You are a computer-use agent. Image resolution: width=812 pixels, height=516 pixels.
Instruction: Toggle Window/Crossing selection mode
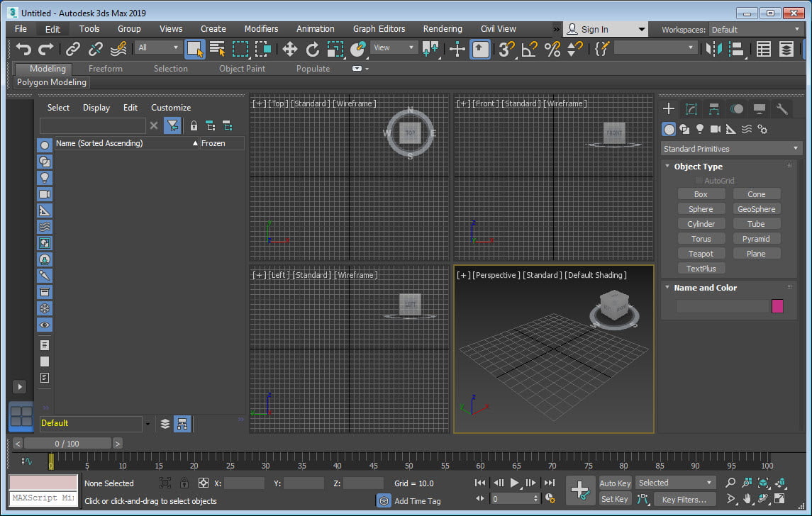pyautogui.click(x=263, y=49)
